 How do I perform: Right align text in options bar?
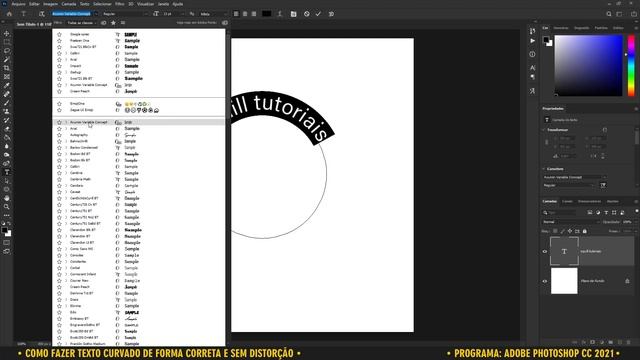[x=254, y=14]
